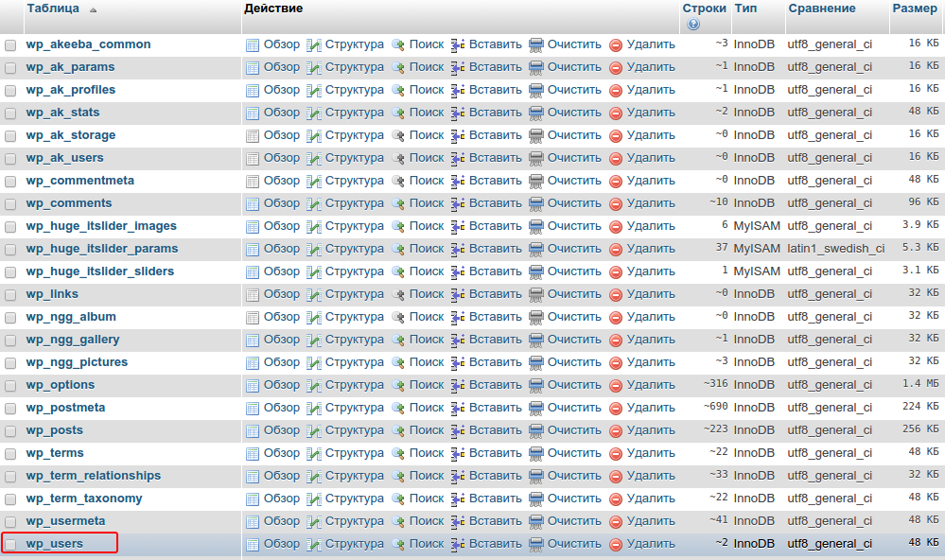Tick the checkbox for wp_users table

10,544
